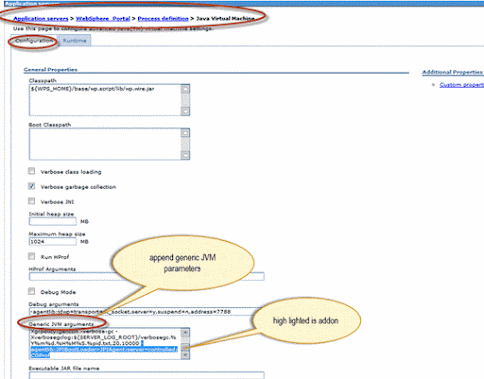Open Custom properties link
Screen dimensions: 484x379
click(x=462, y=85)
